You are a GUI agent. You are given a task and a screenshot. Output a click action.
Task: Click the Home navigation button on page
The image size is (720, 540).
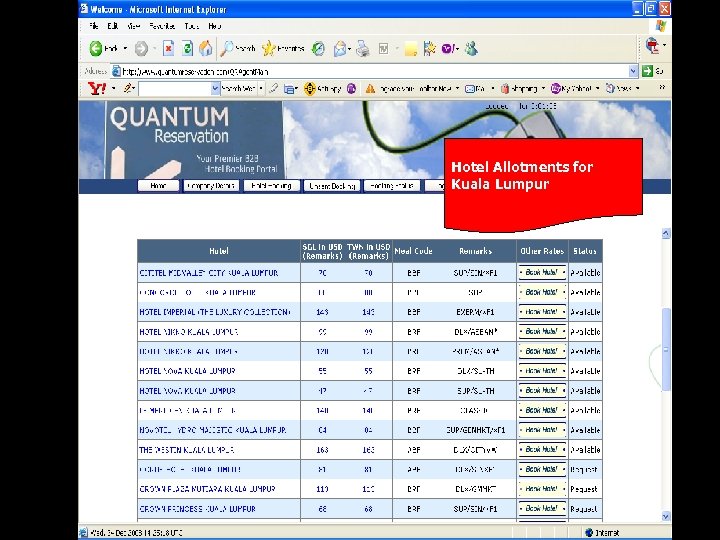tap(158, 186)
